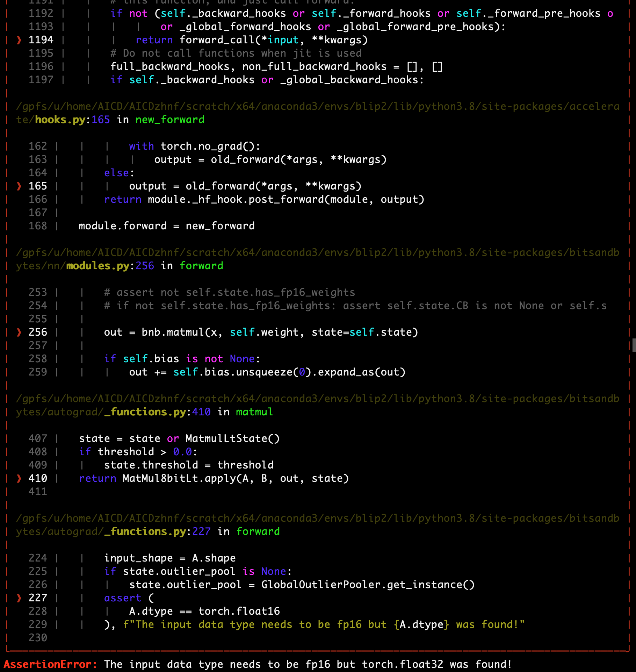Click f-string 'The input data type needs' line 229

pyautogui.click(x=324, y=624)
